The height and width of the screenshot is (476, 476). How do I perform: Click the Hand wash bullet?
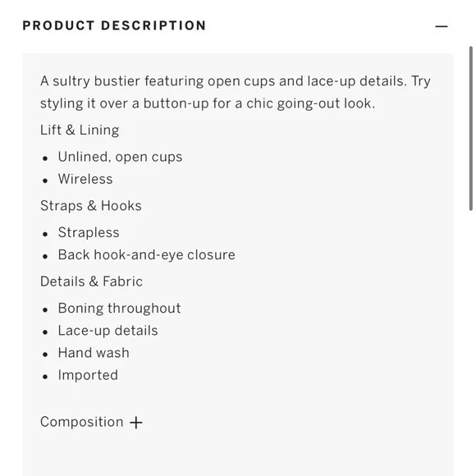click(x=94, y=353)
